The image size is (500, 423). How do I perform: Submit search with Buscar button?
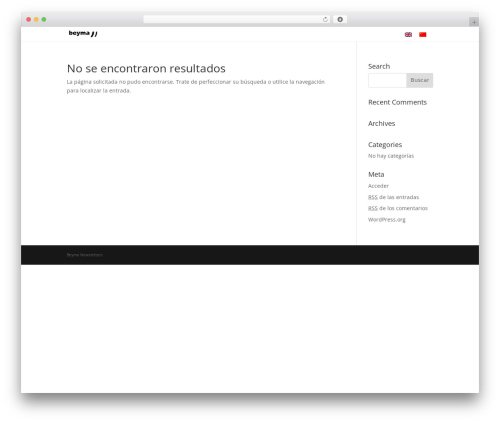pos(420,80)
